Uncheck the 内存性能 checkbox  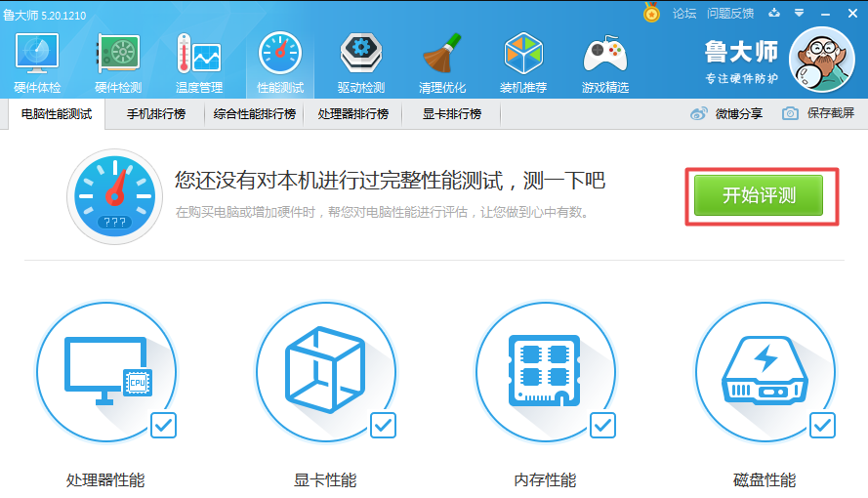point(602,425)
